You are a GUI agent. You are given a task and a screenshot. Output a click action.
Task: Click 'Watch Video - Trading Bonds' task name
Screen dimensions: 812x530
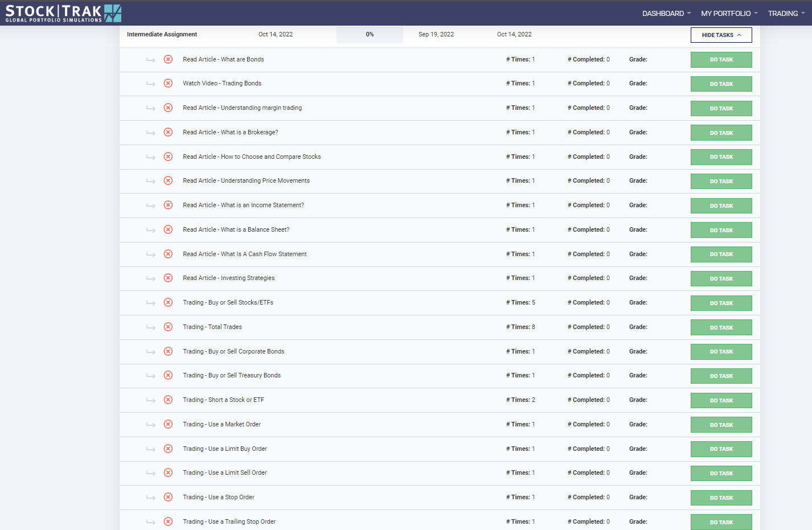(x=222, y=83)
